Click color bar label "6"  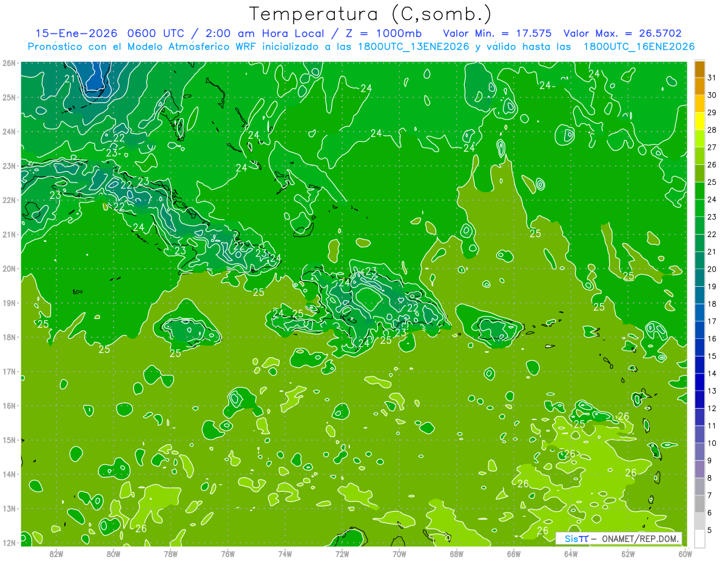[710, 513]
